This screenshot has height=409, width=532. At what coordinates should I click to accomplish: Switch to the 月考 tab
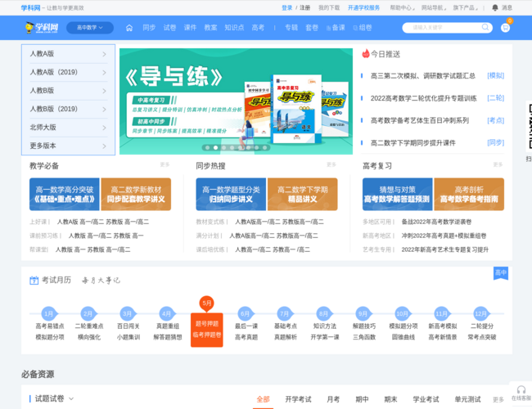pos(333,399)
